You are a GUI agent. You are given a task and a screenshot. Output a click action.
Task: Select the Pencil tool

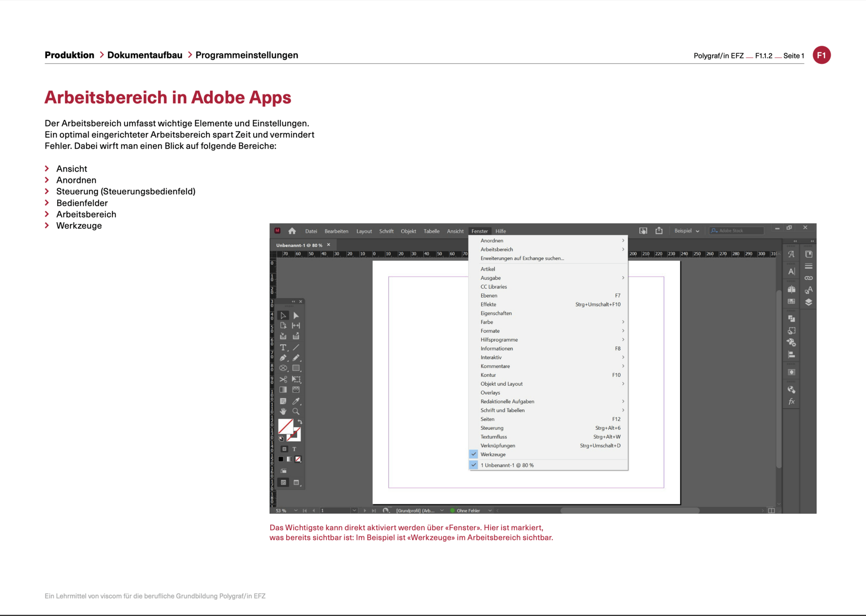(296, 358)
